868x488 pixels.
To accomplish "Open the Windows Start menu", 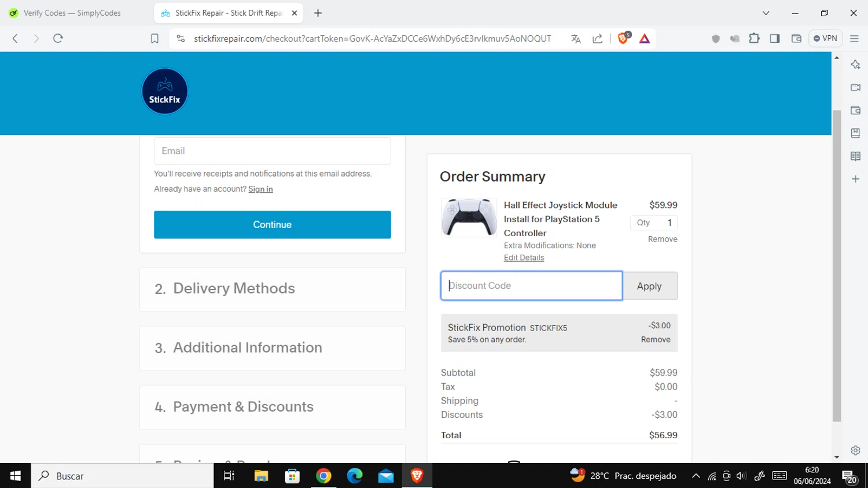I will click(16, 476).
